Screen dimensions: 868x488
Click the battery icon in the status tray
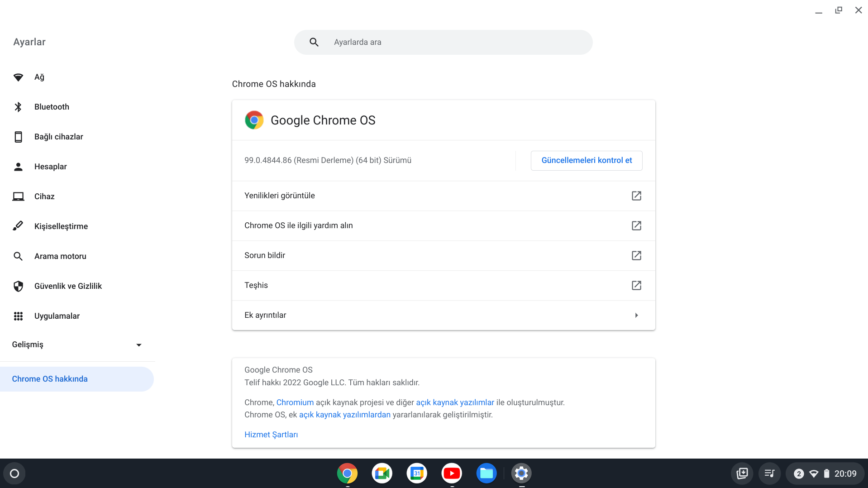click(826, 474)
